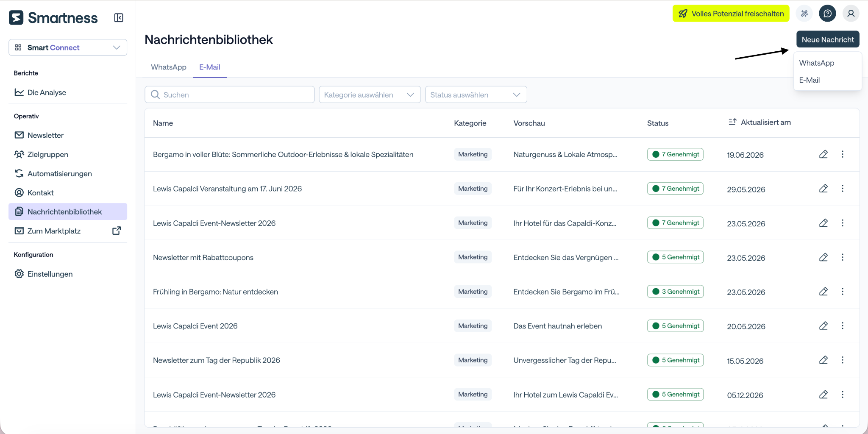Image resolution: width=868 pixels, height=434 pixels.
Task: Click date '29.05.2026'
Action: 746,189
